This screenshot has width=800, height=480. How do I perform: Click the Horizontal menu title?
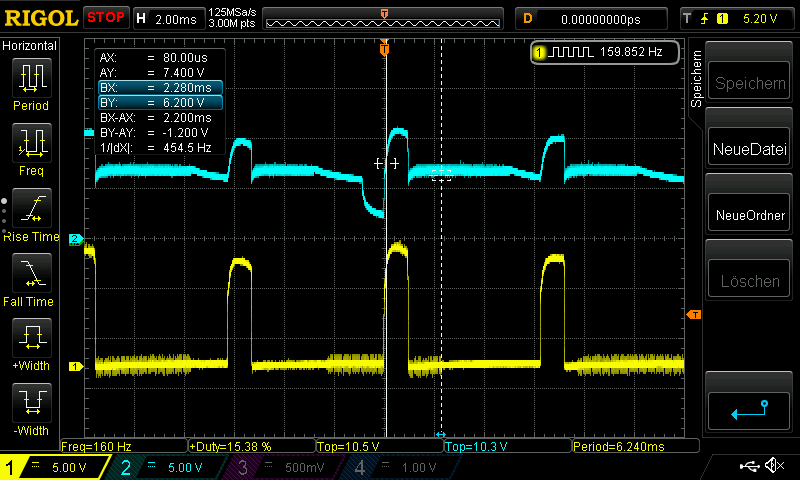click(29, 45)
